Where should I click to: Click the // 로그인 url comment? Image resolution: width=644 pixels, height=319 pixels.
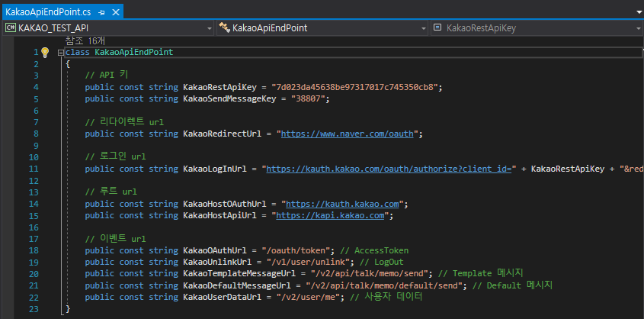(115, 157)
